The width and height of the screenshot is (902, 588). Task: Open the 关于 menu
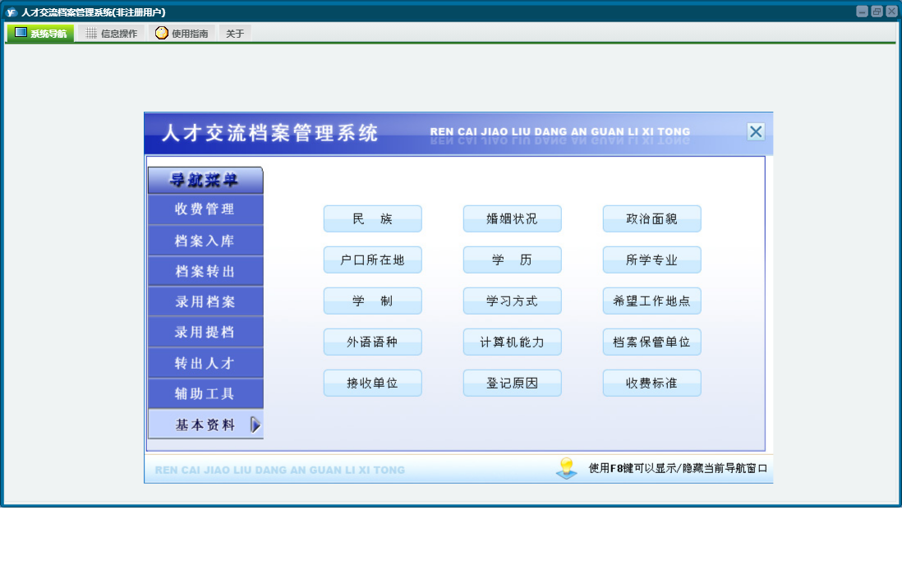tap(235, 33)
